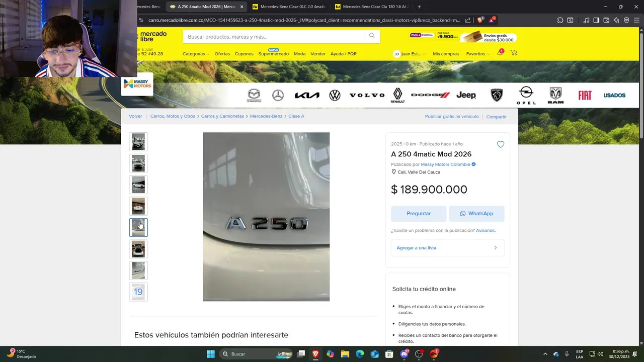
Task: Click the Compartir link
Action: 496,117
